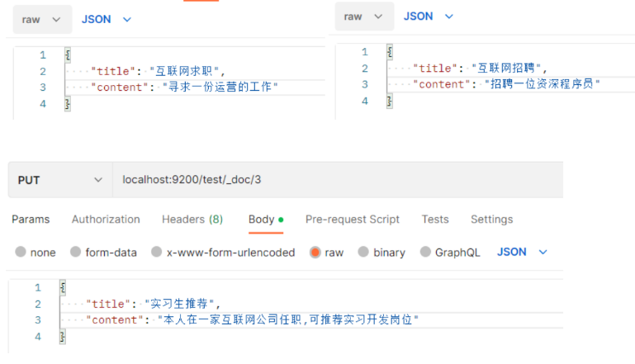
Task: Choose the binary body option
Action: (x=363, y=252)
